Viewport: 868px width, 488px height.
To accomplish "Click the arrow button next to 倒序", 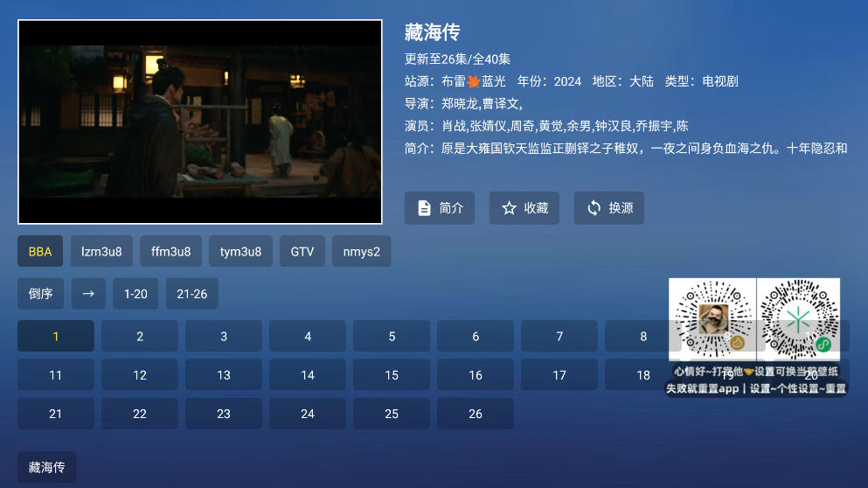I will coord(88,294).
